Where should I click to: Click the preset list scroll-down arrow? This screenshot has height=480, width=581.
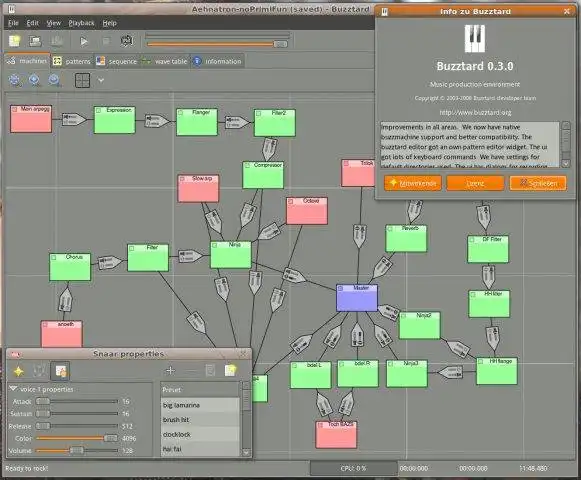click(x=246, y=453)
